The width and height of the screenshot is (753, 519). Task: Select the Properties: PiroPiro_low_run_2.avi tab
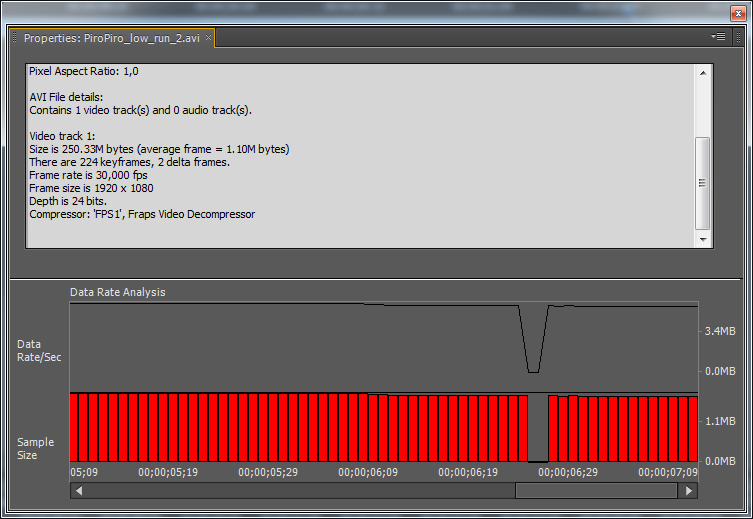(x=111, y=38)
